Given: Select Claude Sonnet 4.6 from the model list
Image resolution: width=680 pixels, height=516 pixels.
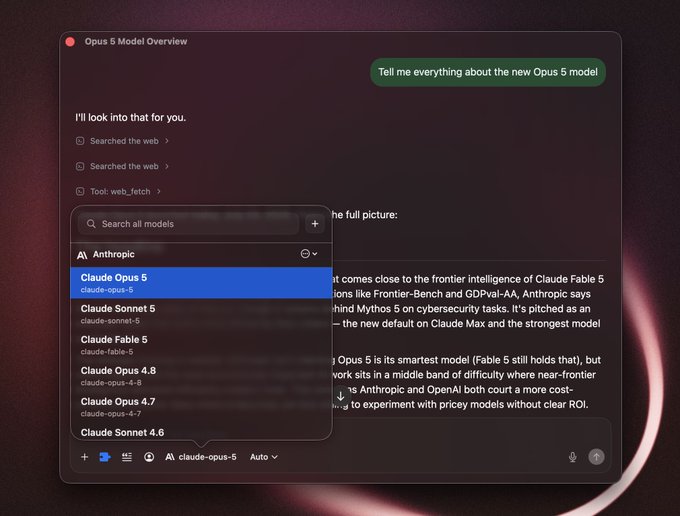Looking at the screenshot, I should click(201, 432).
